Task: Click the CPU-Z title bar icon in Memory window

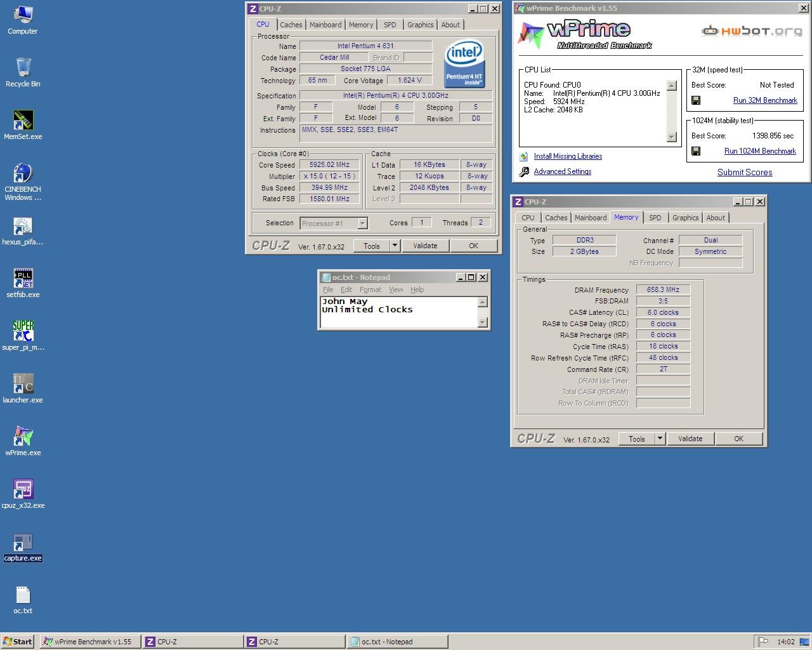Action: 518,202
